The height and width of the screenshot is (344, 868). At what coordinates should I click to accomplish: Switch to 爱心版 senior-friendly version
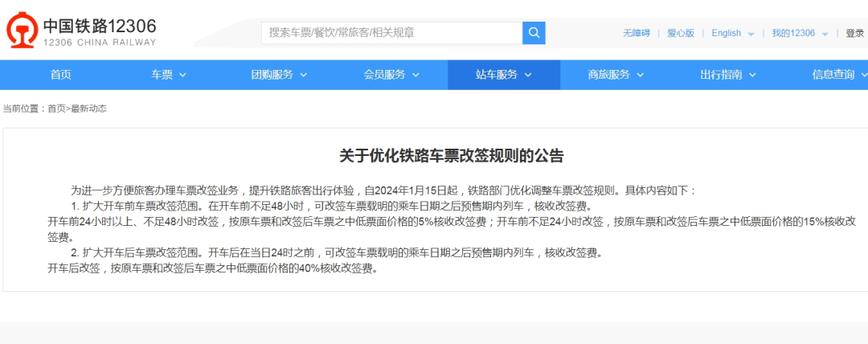click(680, 33)
